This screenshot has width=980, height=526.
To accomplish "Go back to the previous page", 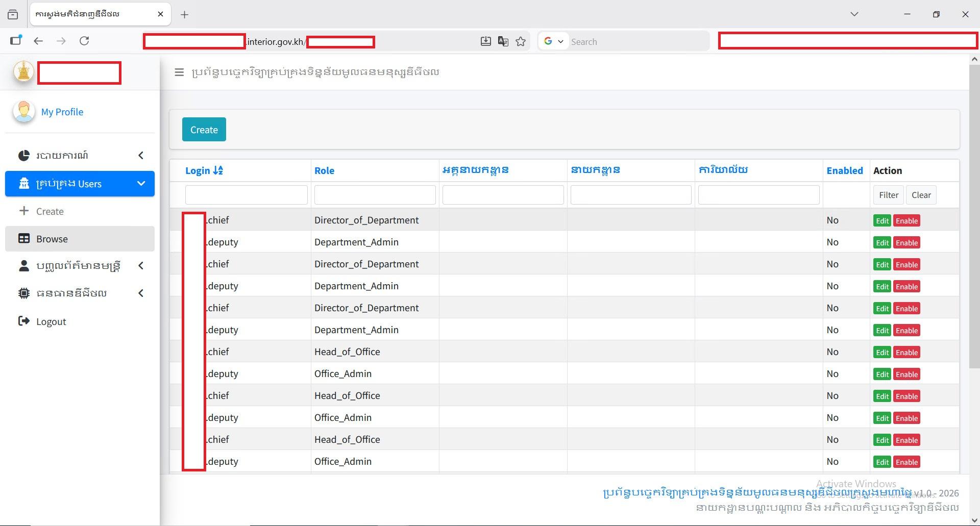I will coord(38,41).
